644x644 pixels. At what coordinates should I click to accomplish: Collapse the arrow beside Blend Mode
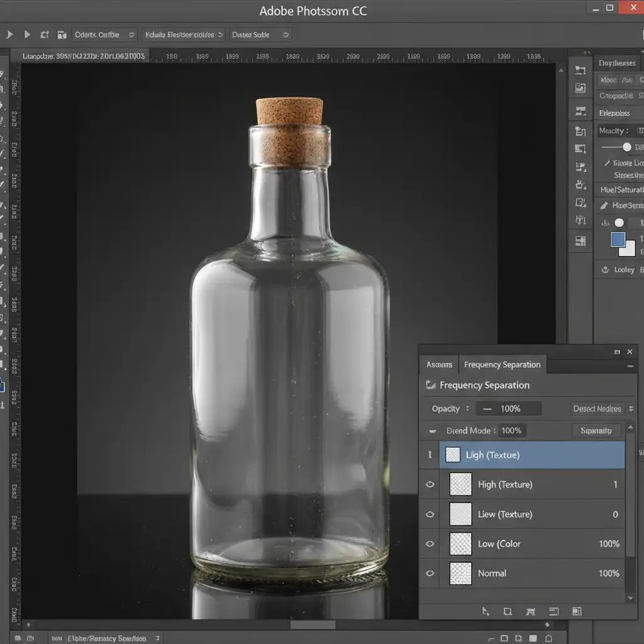(432, 431)
